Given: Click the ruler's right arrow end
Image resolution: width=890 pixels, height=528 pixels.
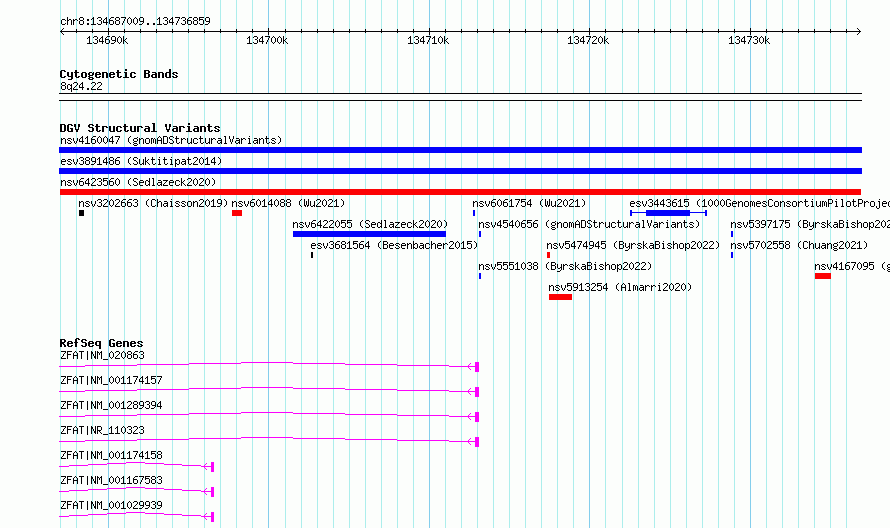Looking at the screenshot, I should 859,32.
